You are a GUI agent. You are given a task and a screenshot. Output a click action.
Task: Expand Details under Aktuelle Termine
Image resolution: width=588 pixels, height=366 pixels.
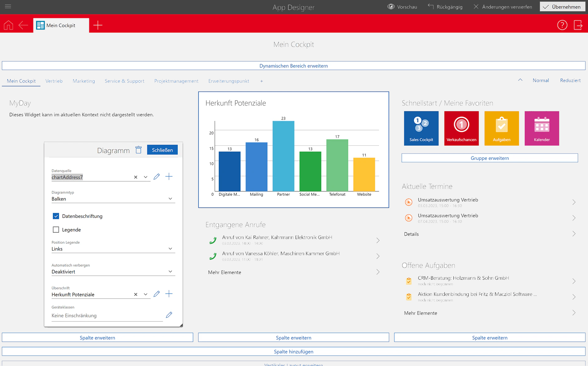click(x=574, y=234)
